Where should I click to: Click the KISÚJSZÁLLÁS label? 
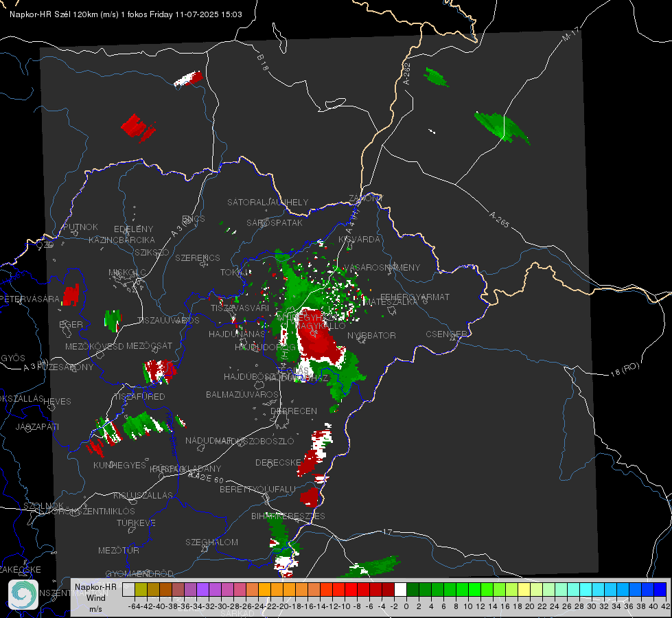pos(143,495)
